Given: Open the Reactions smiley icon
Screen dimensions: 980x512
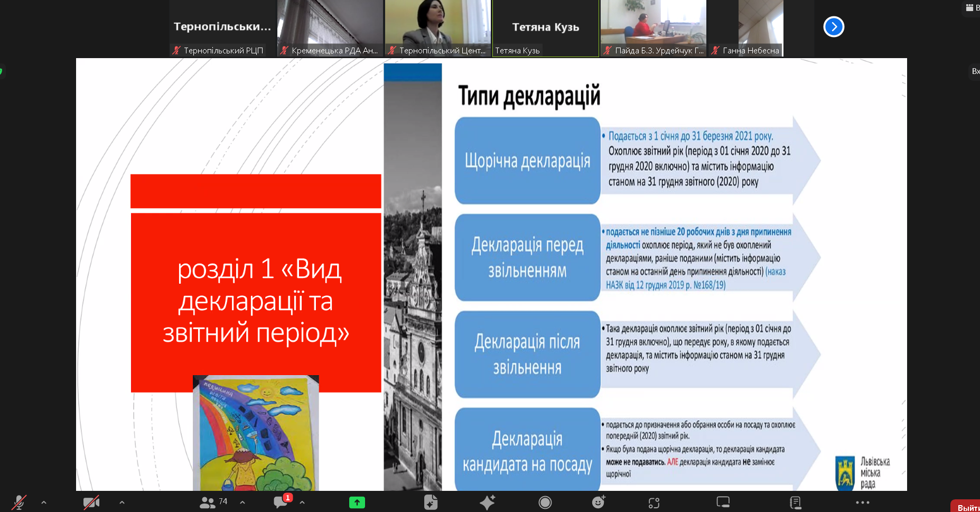Looking at the screenshot, I should (x=599, y=502).
